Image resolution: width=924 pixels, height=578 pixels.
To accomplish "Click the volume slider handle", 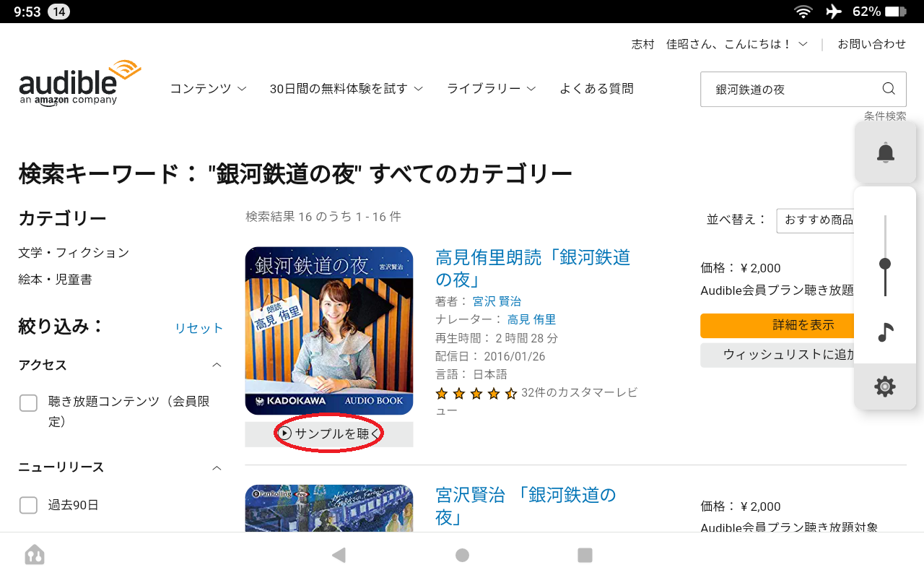I will (885, 264).
